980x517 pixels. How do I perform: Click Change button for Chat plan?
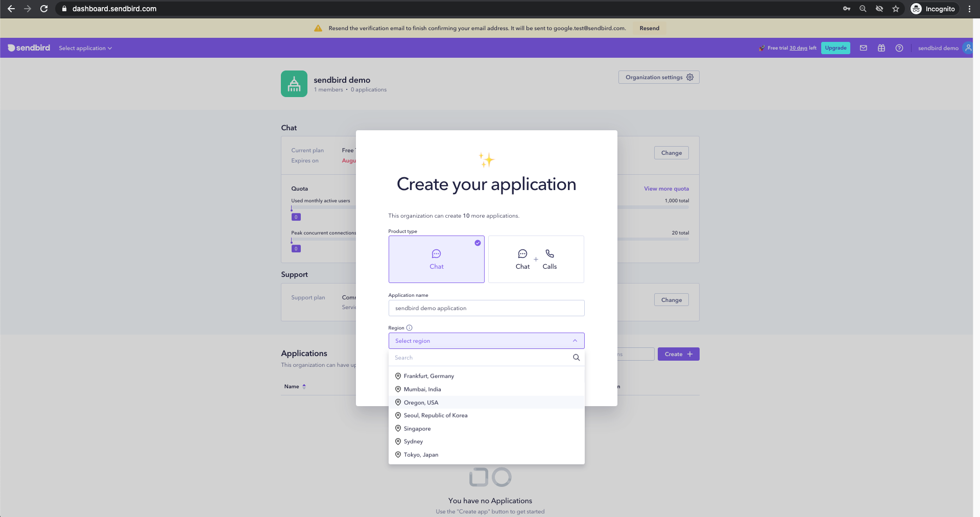point(672,153)
